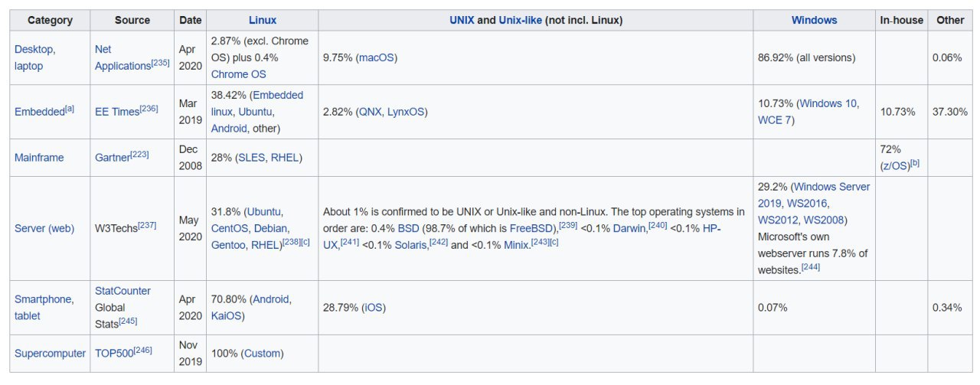Open reference 245 citation
This screenshot has width=980, height=385.
(128, 321)
